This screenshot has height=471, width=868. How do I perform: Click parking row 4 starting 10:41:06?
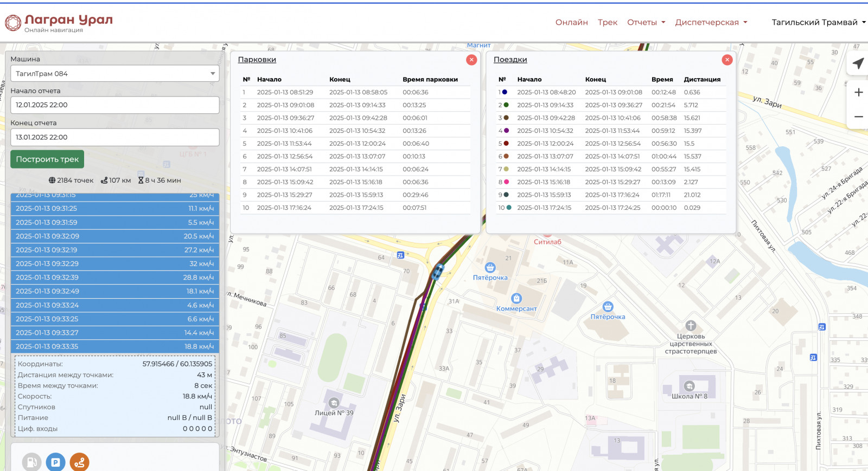tap(355, 131)
